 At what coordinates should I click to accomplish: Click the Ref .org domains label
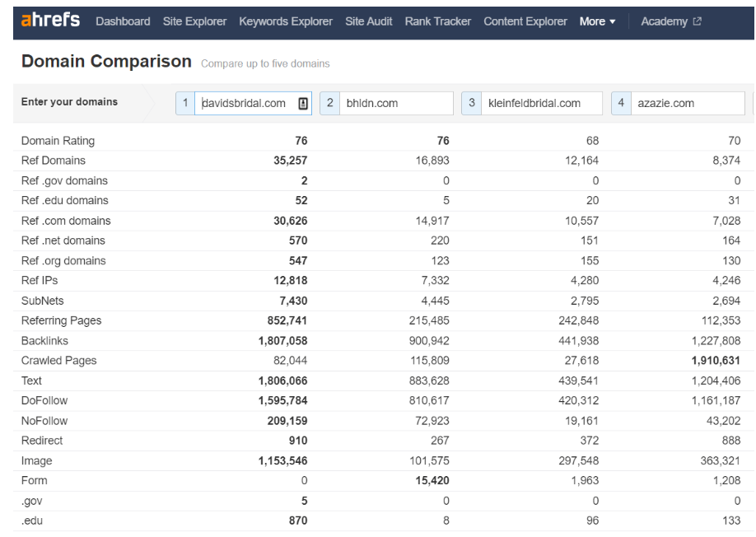pos(63,261)
